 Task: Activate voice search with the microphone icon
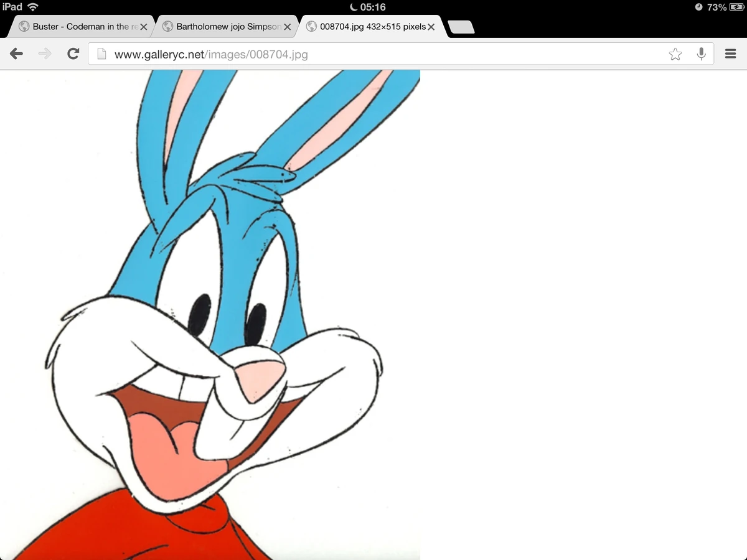pyautogui.click(x=701, y=54)
